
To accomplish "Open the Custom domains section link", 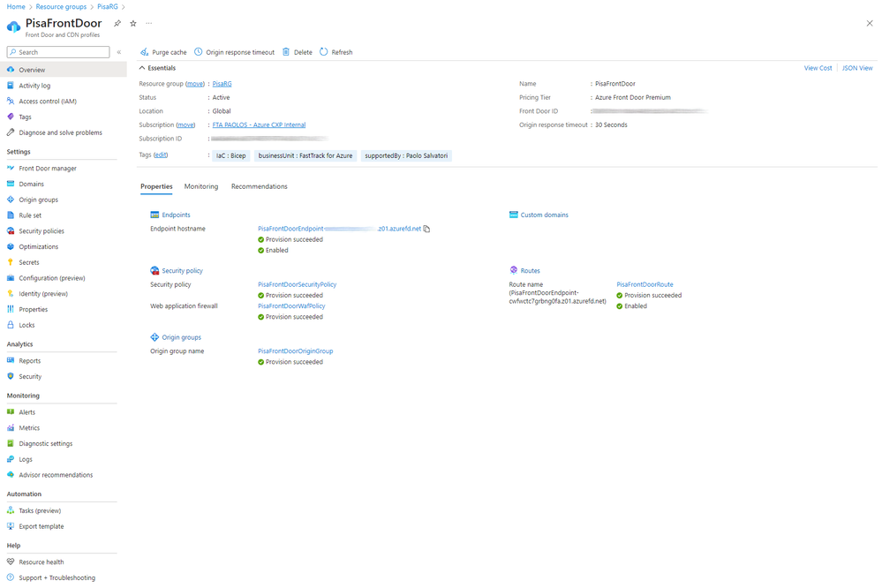I will [545, 215].
